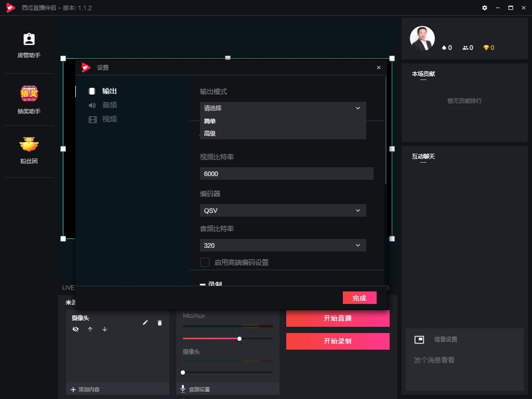
Task: Open the 房管助手 room manager panel
Action: (29, 46)
